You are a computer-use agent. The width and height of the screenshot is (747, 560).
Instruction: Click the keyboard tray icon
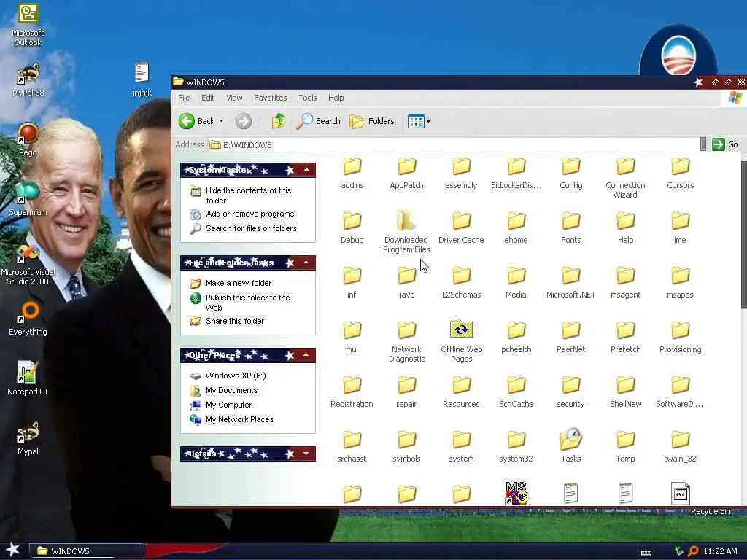coord(646,553)
